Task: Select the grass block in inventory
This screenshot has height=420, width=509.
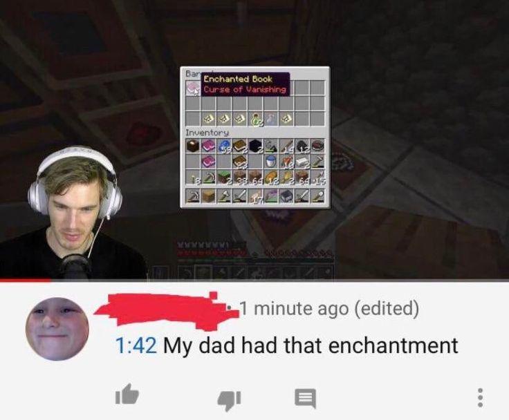Action: 224,177
